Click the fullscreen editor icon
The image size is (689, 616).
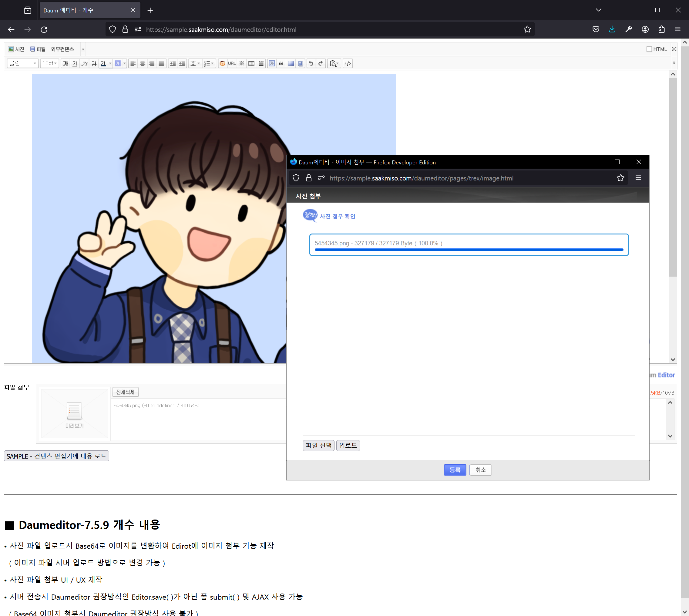point(674,49)
